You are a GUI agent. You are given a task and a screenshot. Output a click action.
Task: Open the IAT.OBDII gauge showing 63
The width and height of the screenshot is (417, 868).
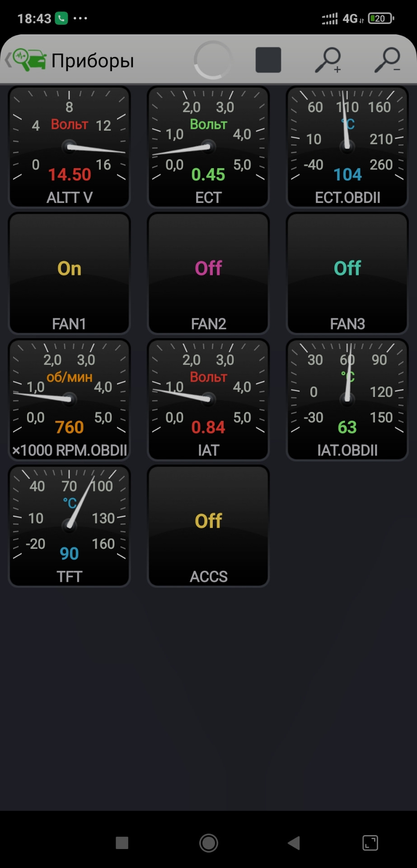(347, 400)
